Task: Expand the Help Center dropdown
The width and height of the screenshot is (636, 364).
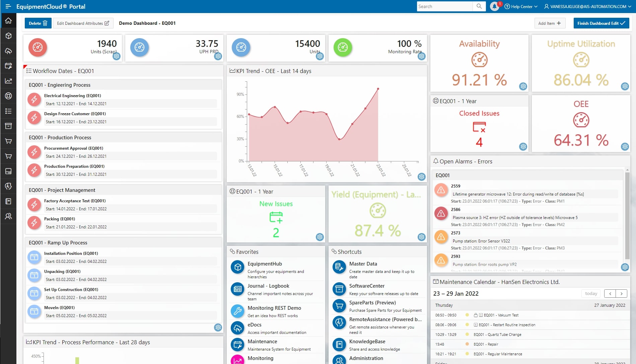Action: click(x=521, y=6)
